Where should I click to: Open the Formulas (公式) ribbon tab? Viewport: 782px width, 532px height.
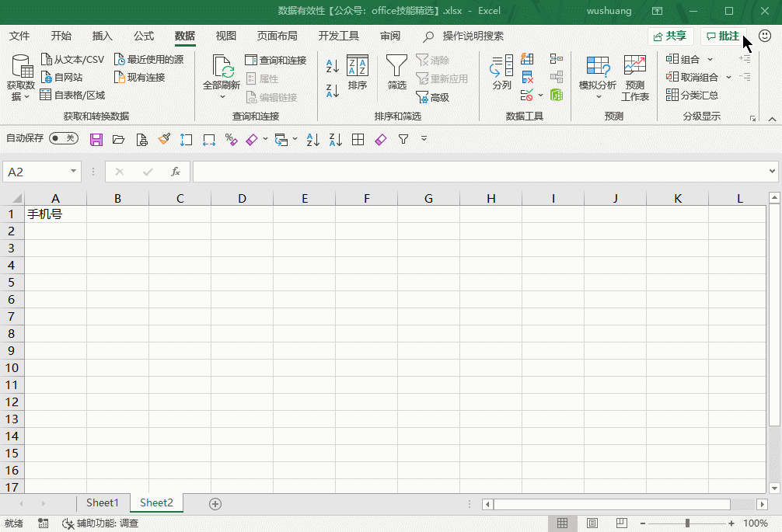click(x=144, y=36)
